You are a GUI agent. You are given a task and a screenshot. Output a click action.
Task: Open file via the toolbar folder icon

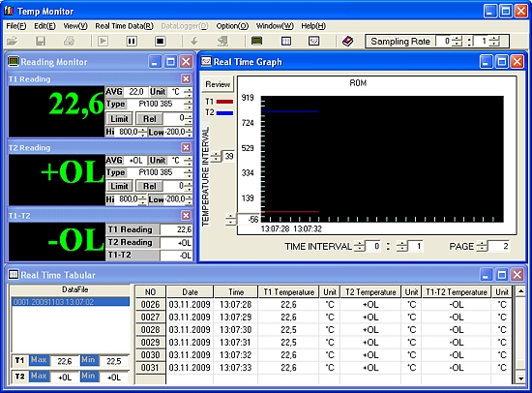pos(12,42)
